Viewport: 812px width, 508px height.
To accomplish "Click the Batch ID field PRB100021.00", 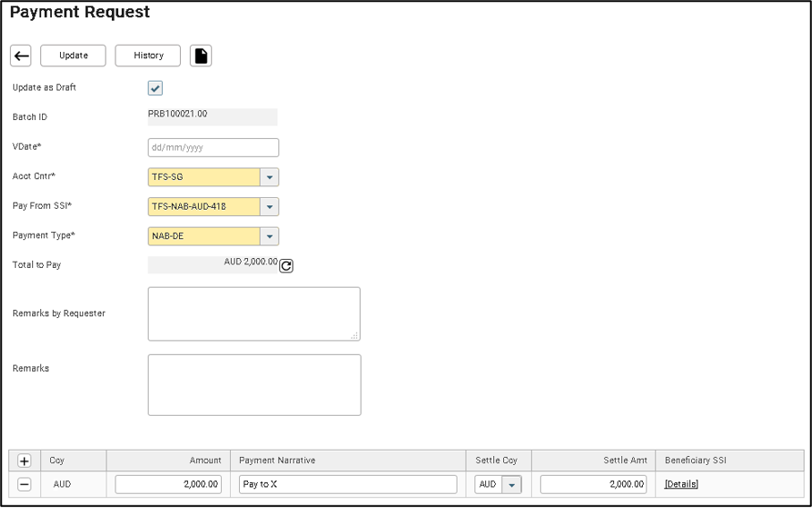I will pyautogui.click(x=212, y=116).
